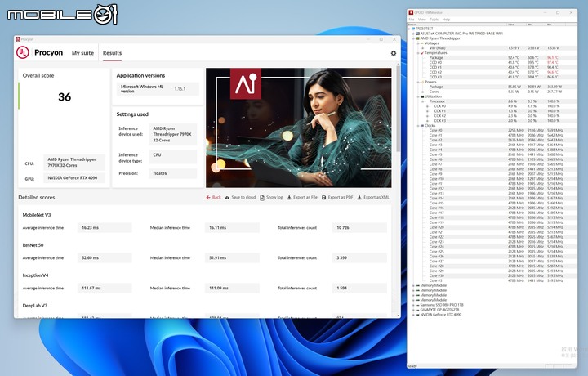Click MobileNet V3 average time 16.23 ms
The height and width of the screenshot is (376, 588).
(105, 228)
